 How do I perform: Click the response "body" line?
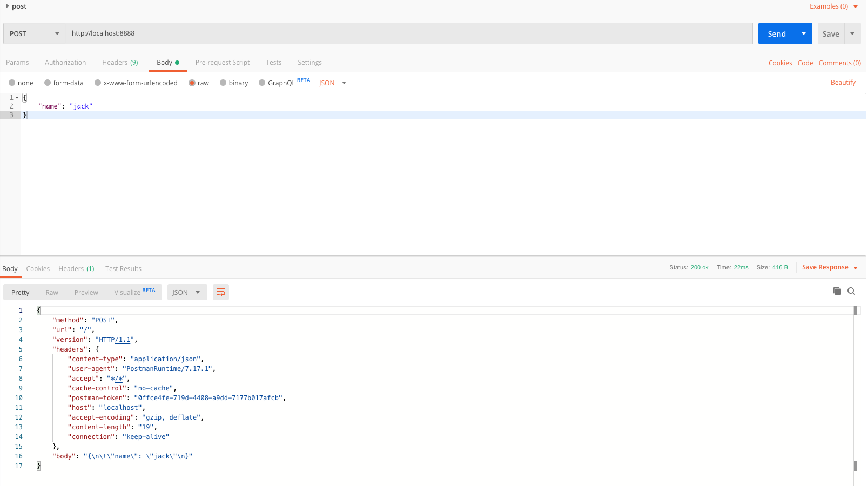(x=122, y=456)
